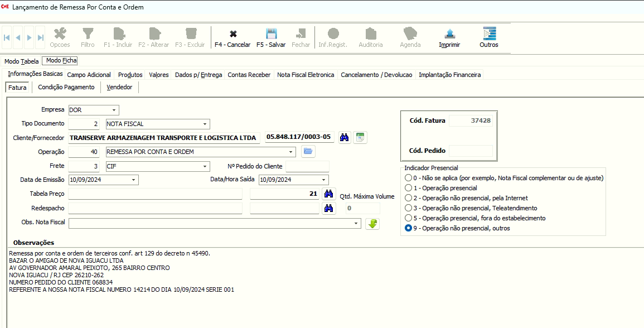Screen dimensions: 644x328
Task: Click binoculars search icon for Redespacho
Action: (x=329, y=208)
